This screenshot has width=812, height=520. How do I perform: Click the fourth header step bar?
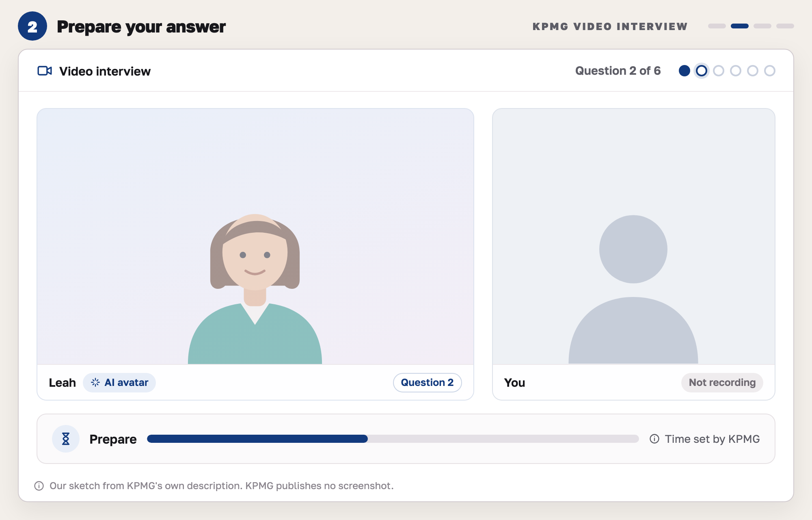click(785, 26)
